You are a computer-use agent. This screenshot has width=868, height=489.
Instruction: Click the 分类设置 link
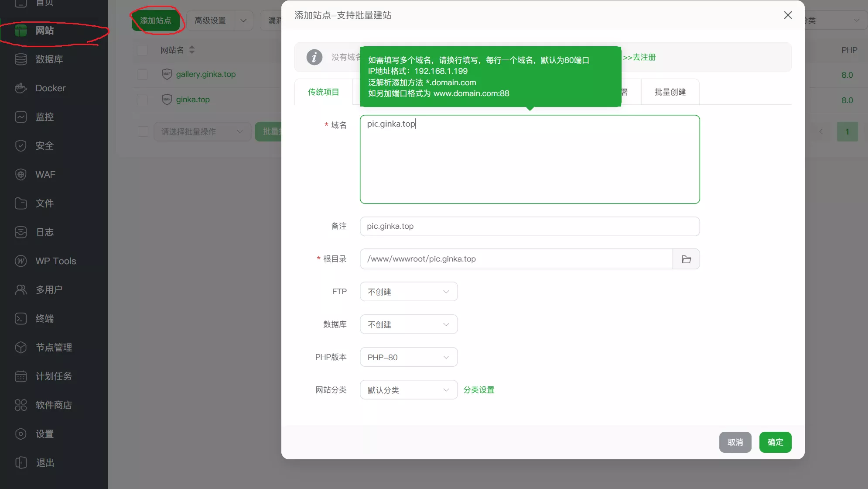tap(478, 390)
